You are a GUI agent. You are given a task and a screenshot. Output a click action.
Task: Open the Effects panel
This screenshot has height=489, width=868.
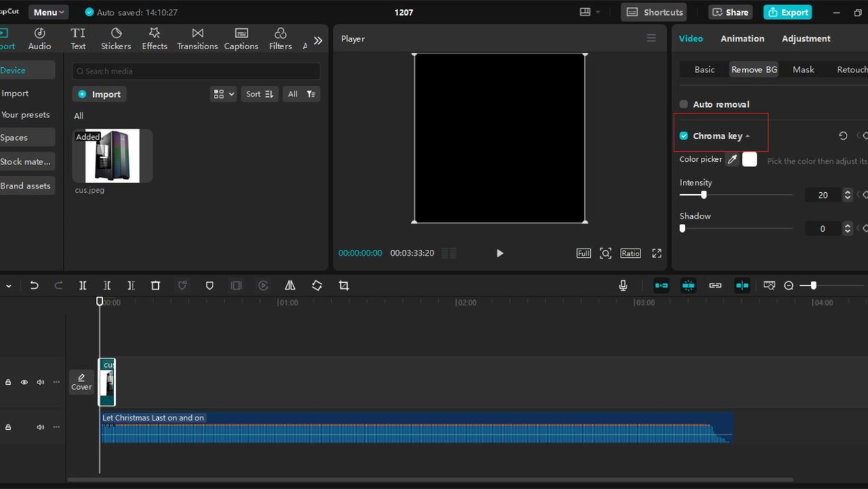click(x=155, y=39)
